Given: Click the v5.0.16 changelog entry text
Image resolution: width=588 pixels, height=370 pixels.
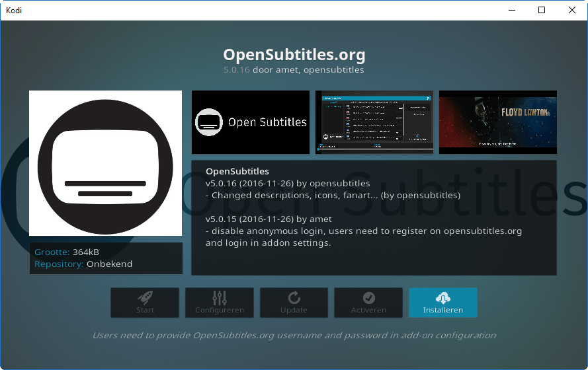Looking at the screenshot, I should click(288, 183).
